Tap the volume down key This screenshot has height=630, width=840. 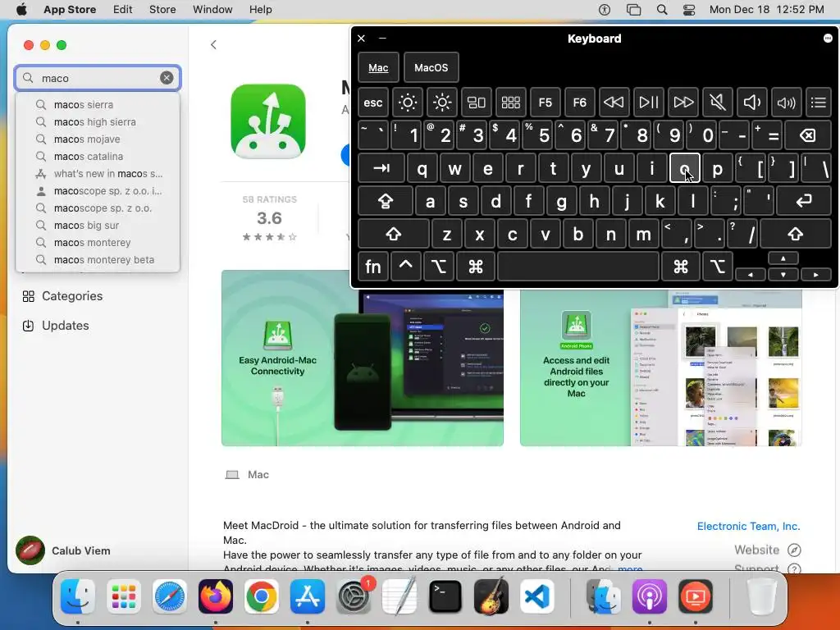click(751, 103)
